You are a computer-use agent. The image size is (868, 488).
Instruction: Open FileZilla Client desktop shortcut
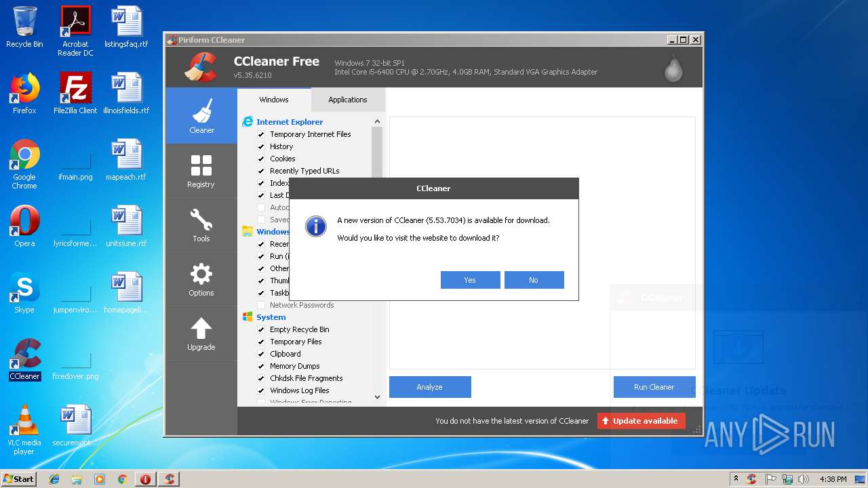pos(75,94)
